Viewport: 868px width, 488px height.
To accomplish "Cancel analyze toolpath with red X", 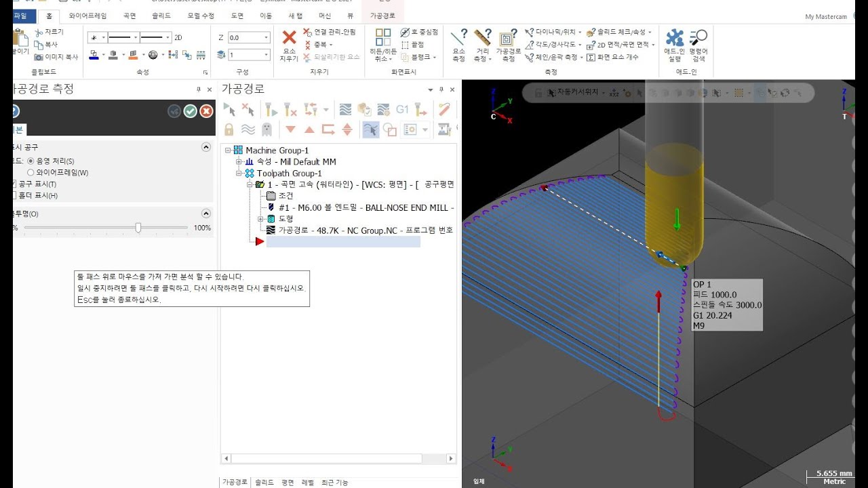I will (x=206, y=111).
